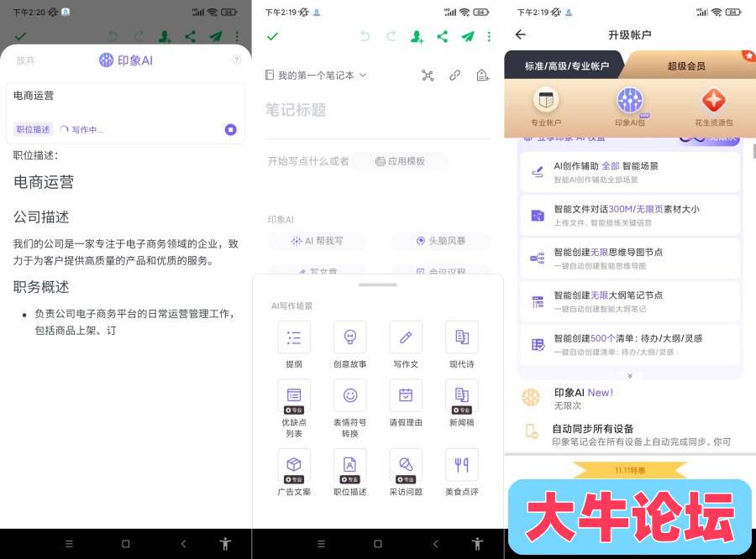This screenshot has height=559, width=756.
Task: Open the 优缺点列表 pros and cons scene
Action: (x=294, y=396)
